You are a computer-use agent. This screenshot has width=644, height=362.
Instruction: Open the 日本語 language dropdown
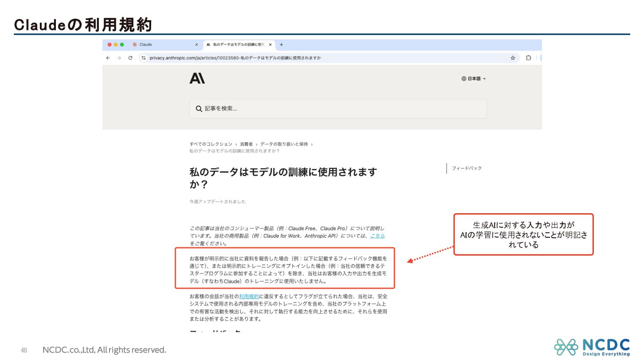[474, 79]
